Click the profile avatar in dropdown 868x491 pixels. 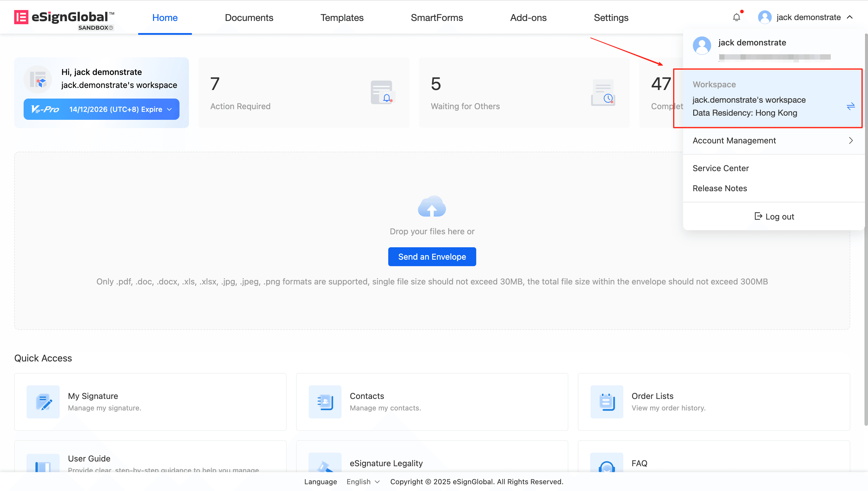702,45
